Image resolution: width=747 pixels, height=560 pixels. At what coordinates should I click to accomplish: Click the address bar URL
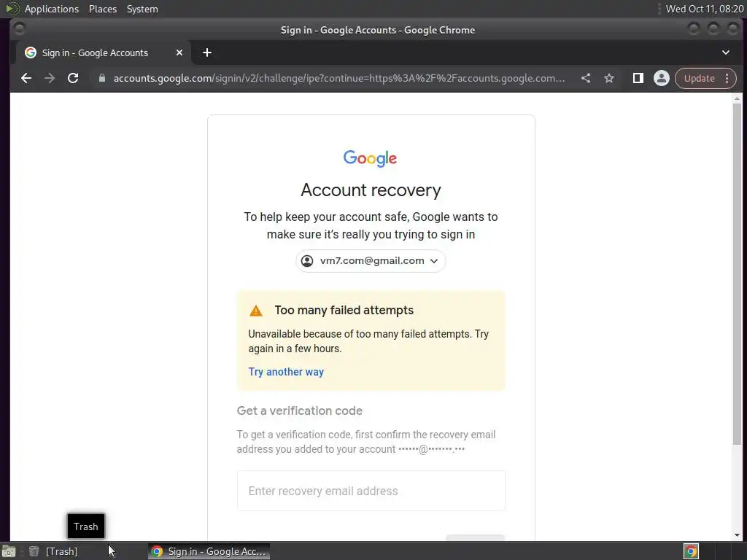pos(338,78)
